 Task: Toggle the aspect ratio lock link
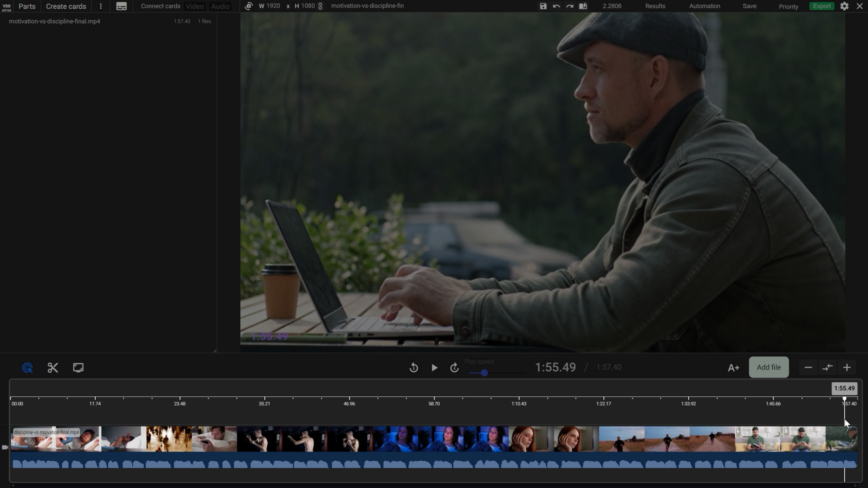coord(320,6)
